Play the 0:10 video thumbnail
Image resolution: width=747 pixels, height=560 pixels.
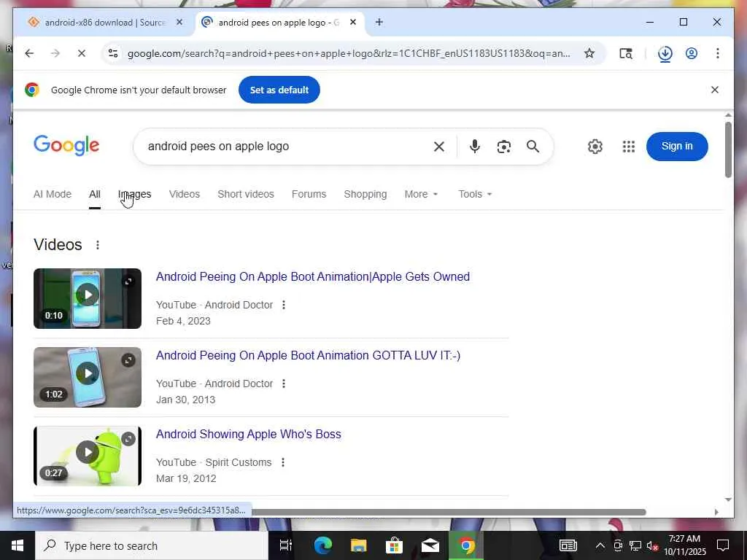pos(88,298)
